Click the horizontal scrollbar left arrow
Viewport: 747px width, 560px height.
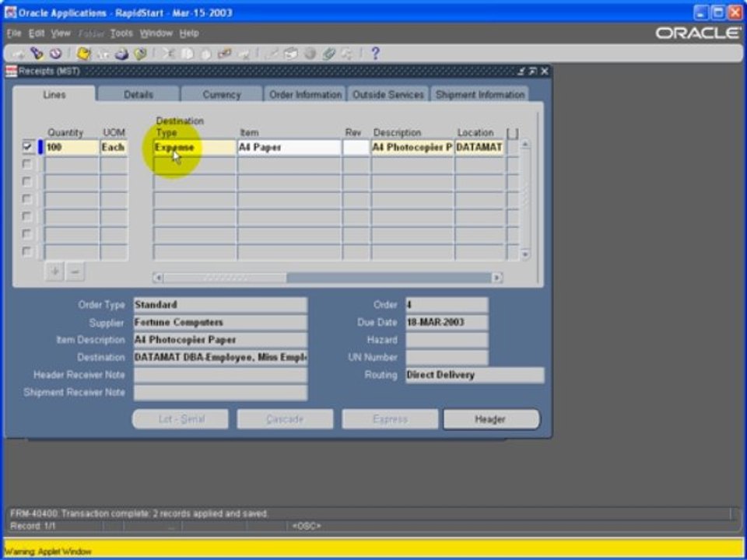pos(158,278)
